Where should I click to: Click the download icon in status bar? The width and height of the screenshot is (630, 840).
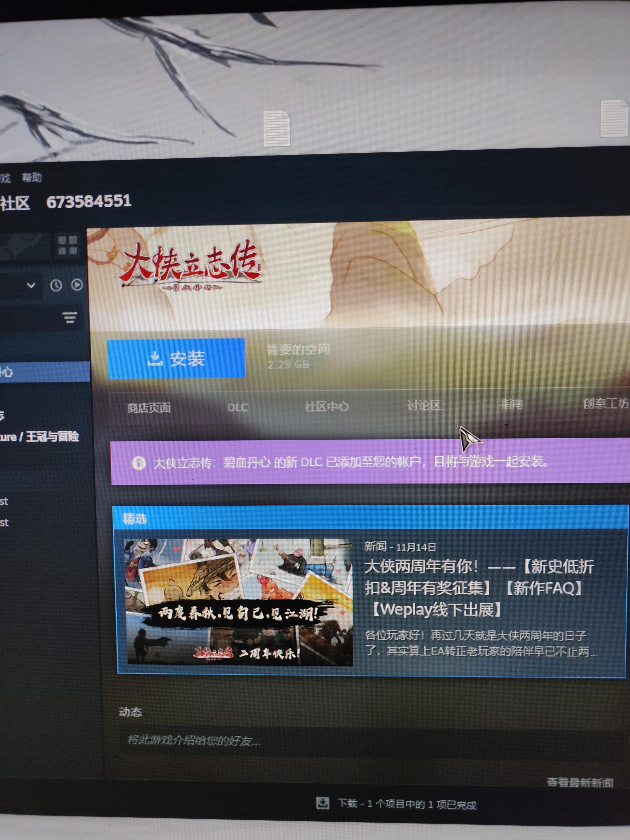[x=322, y=802]
